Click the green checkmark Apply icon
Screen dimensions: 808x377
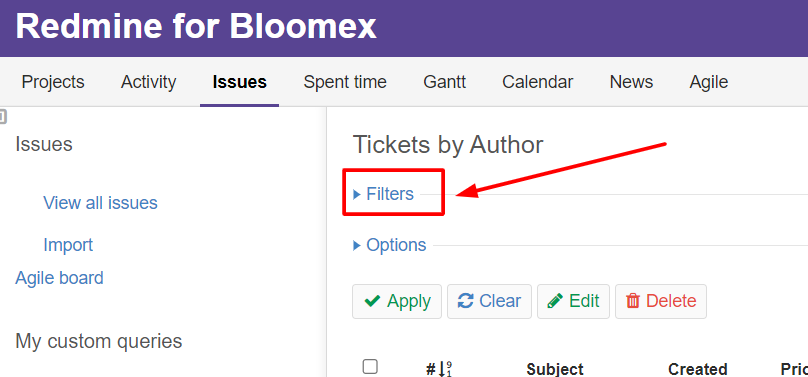coord(373,301)
